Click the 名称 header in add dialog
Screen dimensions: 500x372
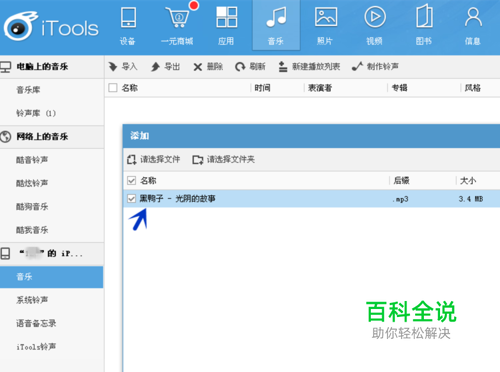pos(148,181)
